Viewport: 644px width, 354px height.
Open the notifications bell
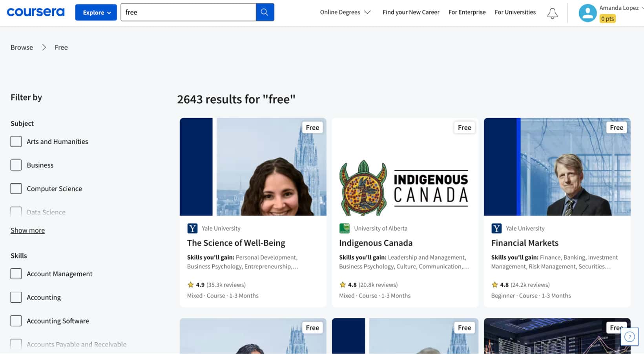[552, 13]
